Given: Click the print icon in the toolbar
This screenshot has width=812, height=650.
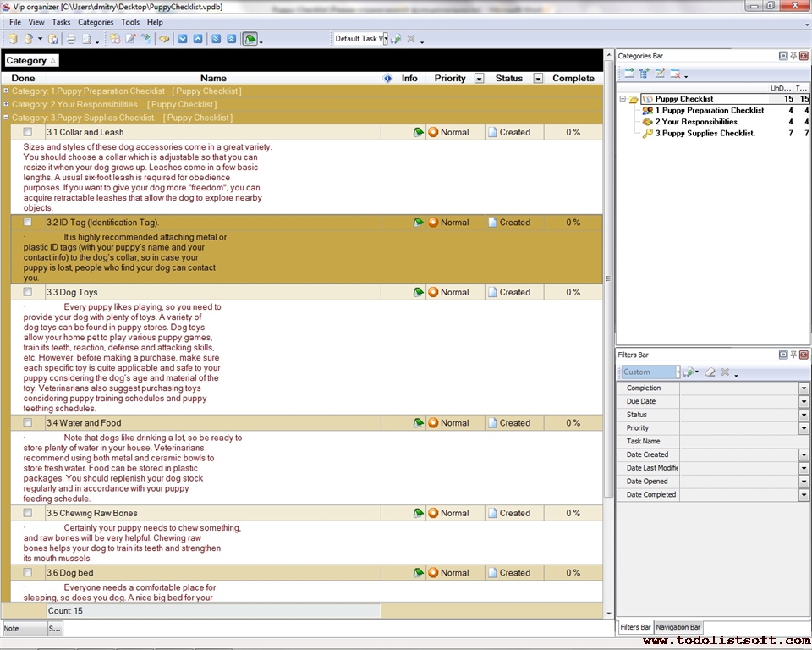Looking at the screenshot, I should click(71, 39).
